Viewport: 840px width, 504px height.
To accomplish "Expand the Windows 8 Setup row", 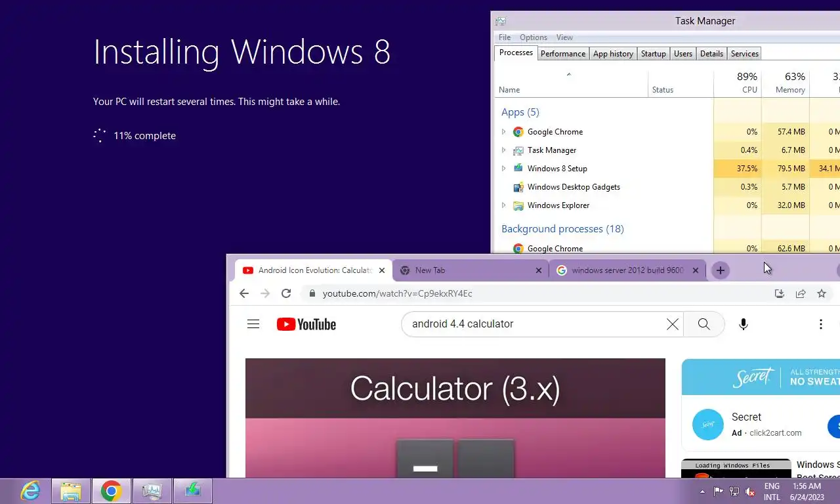I will click(x=503, y=169).
